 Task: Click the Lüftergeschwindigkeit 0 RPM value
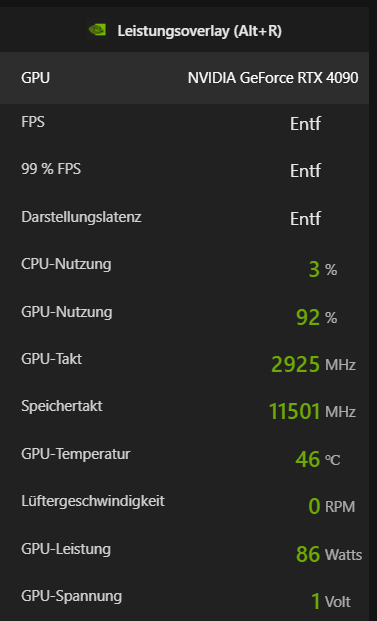[331, 506]
